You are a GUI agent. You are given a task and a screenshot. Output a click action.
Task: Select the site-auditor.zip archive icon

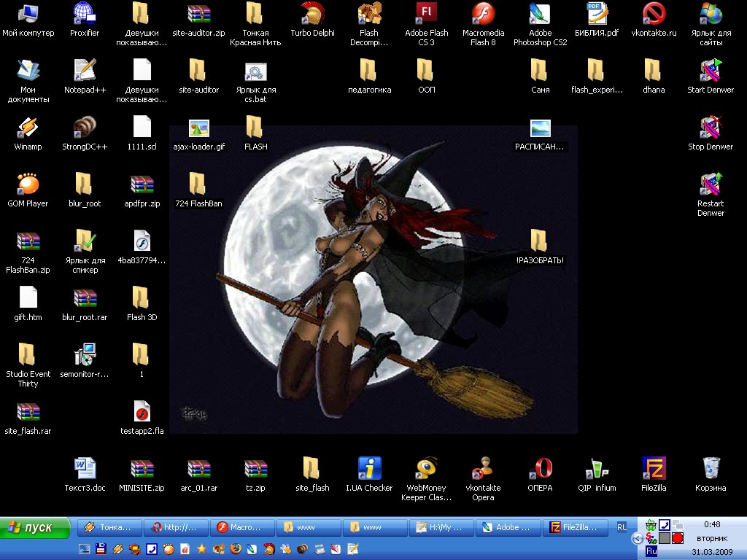(x=198, y=20)
